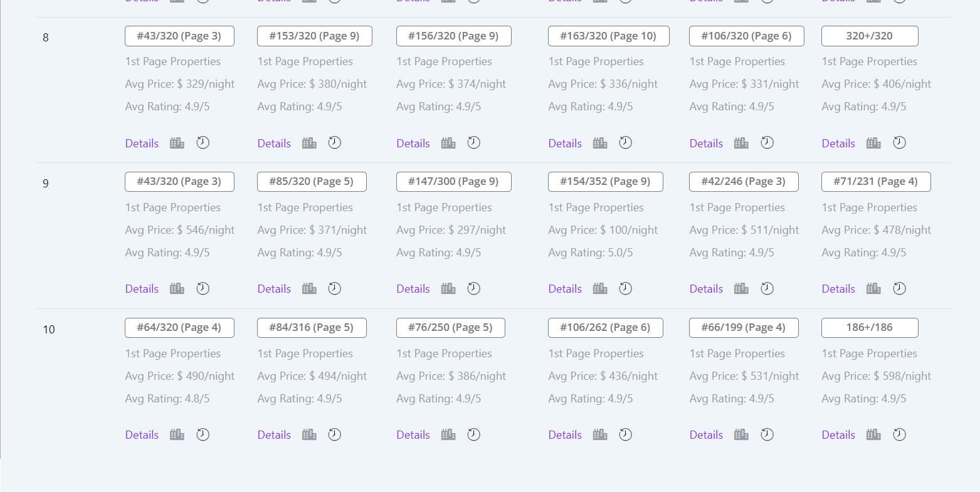View history clock in $406/night card
The height and width of the screenshot is (492, 980).
(899, 143)
